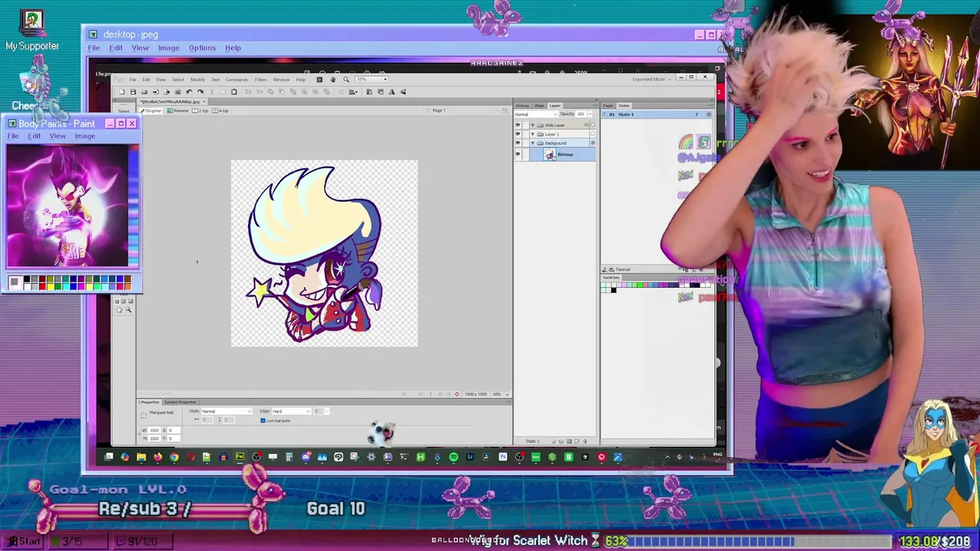
Task: Open File Explorer from the taskbar
Action: click(x=142, y=457)
